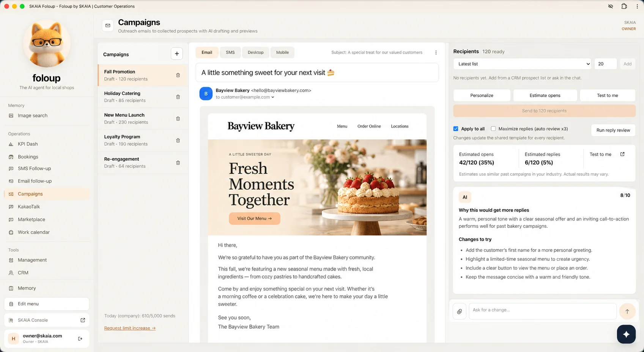Click Run reply review button
Image resolution: width=644 pixels, height=352 pixels.
point(613,130)
